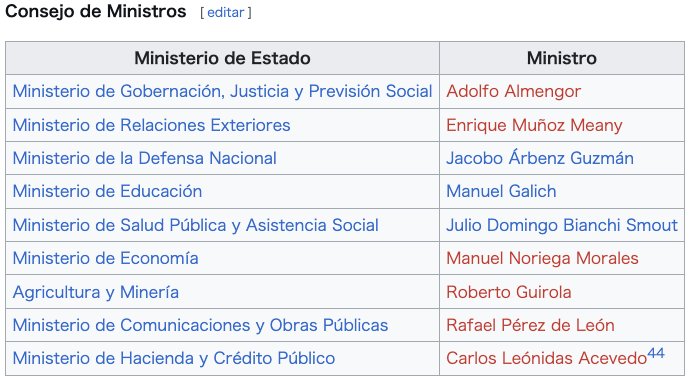Viewport: 692px width, 384px height.
Task: Click Roberto Guirola red link
Action: pyautogui.click(x=509, y=292)
